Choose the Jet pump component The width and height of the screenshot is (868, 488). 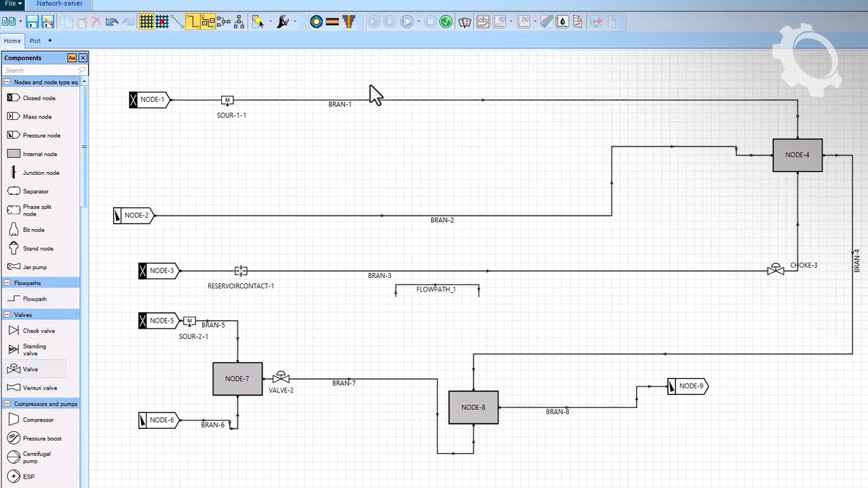[x=35, y=267]
